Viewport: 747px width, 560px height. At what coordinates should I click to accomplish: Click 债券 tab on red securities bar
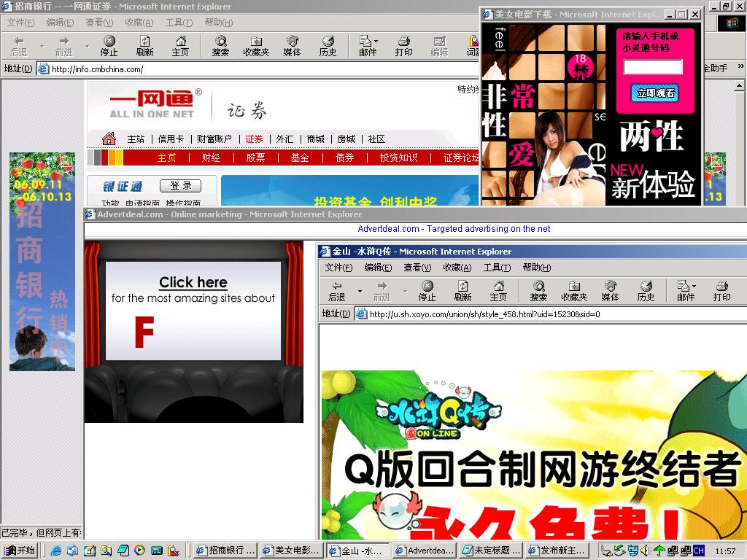(344, 157)
